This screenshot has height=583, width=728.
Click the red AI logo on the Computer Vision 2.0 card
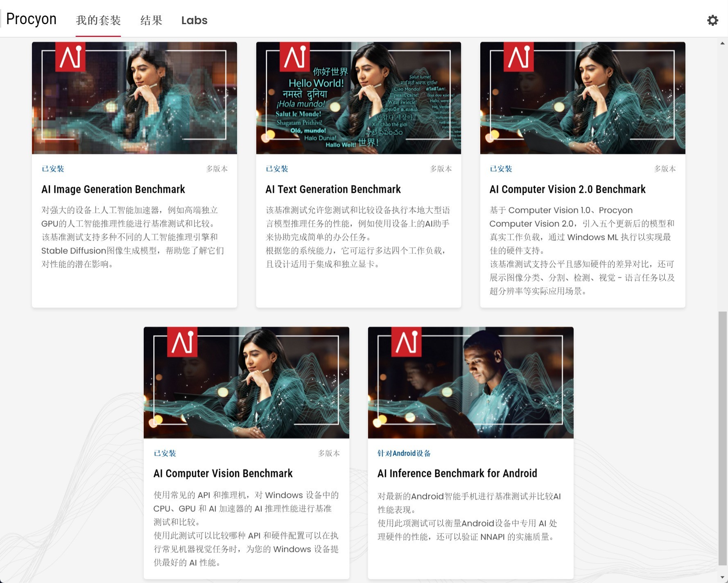click(518, 56)
